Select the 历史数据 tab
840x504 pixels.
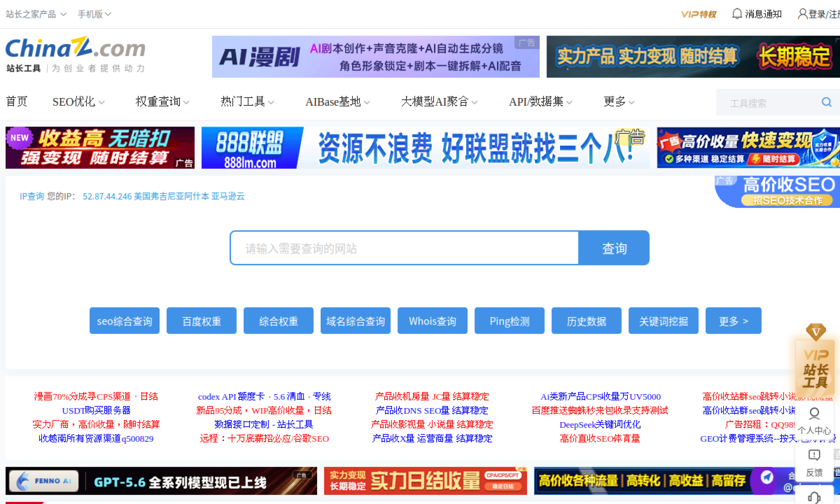(586, 321)
